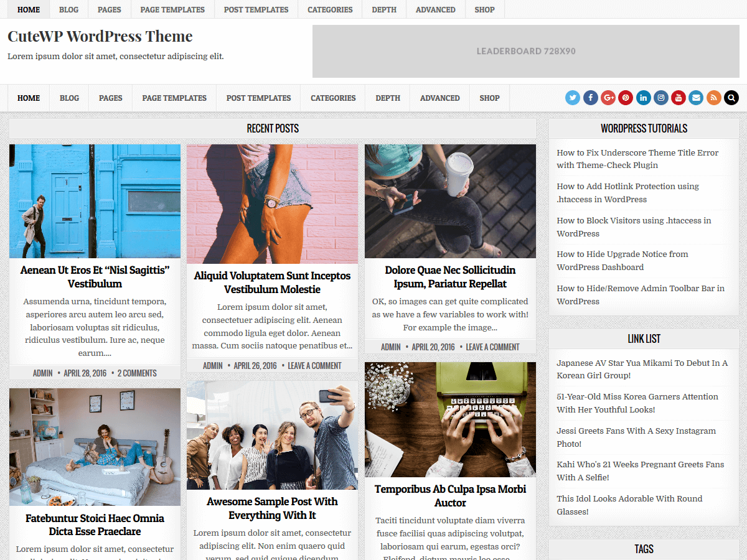
Task: Open the Shop menu item
Action: (489, 98)
